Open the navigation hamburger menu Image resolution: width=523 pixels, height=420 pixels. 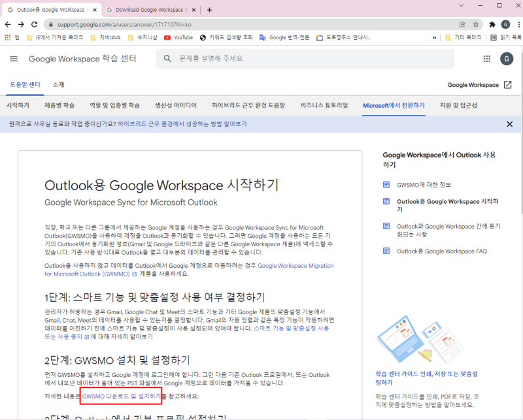[x=13, y=59]
